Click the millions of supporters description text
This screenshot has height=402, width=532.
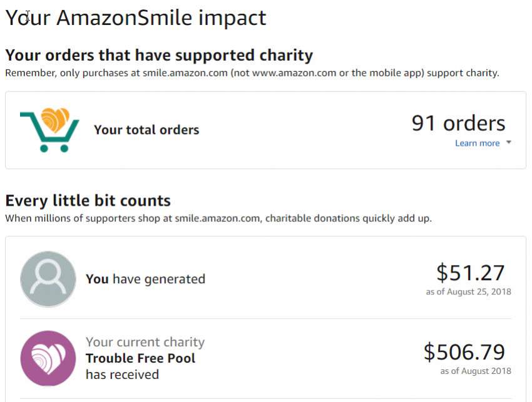[218, 218]
